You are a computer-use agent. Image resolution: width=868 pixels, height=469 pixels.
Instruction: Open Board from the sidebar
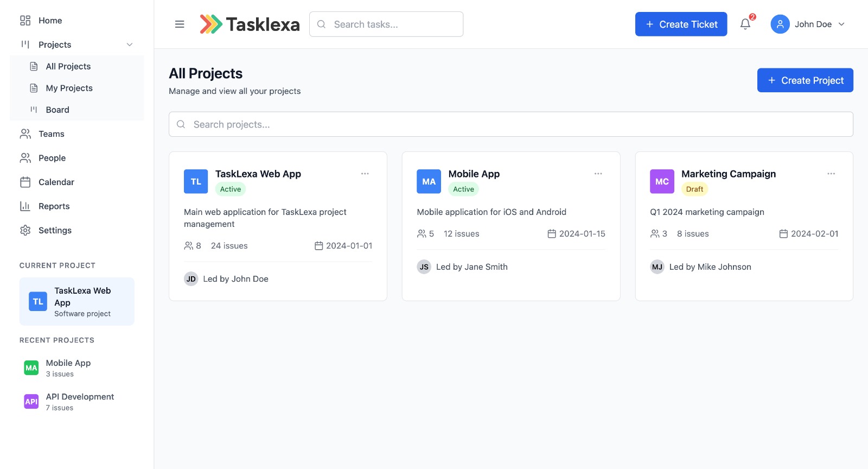pyautogui.click(x=58, y=110)
